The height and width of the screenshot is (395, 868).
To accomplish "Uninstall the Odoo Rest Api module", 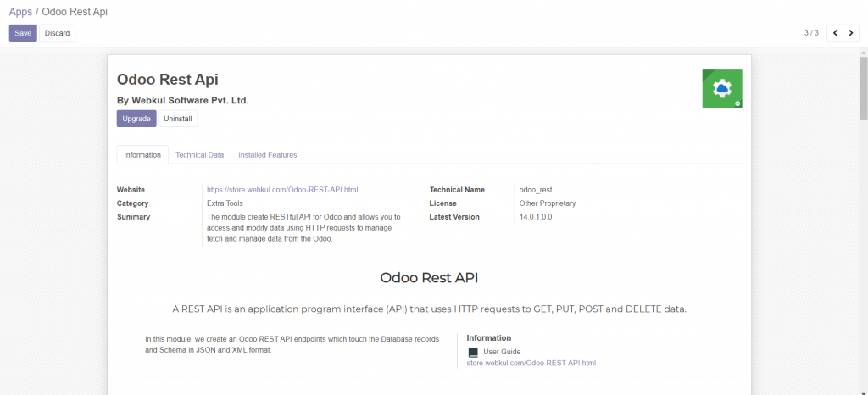I will (178, 119).
